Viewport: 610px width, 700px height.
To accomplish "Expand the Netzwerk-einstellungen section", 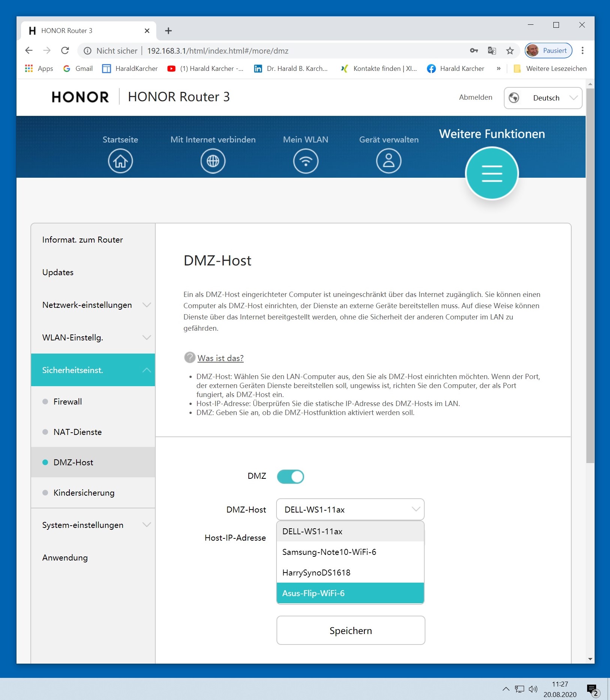I will [x=93, y=305].
